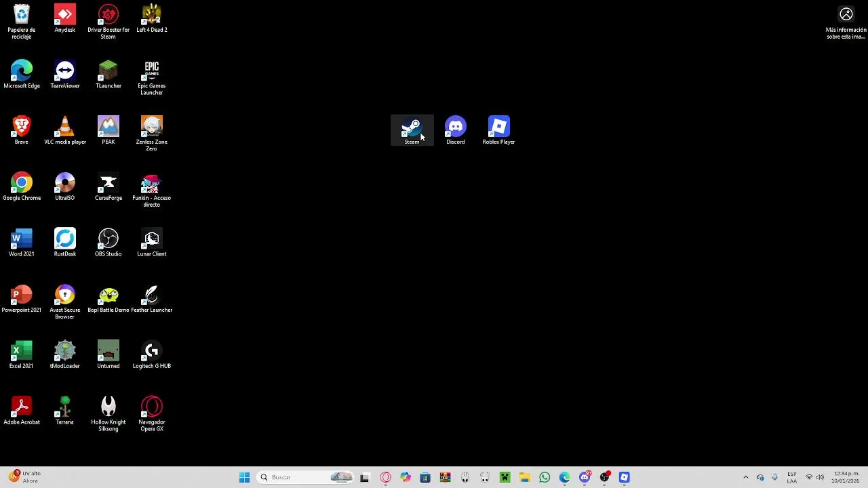868x488 pixels.
Task: Select the PEAK game desktop shortcut
Action: point(108,130)
